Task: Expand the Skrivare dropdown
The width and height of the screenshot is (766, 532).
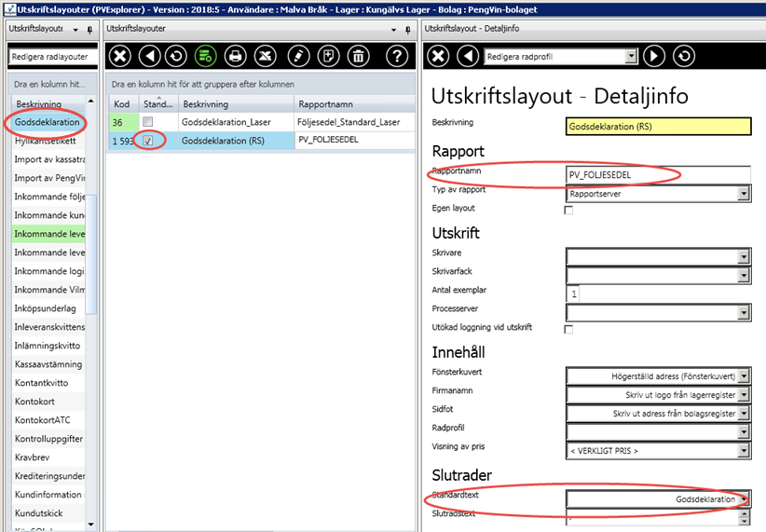Action: point(743,256)
